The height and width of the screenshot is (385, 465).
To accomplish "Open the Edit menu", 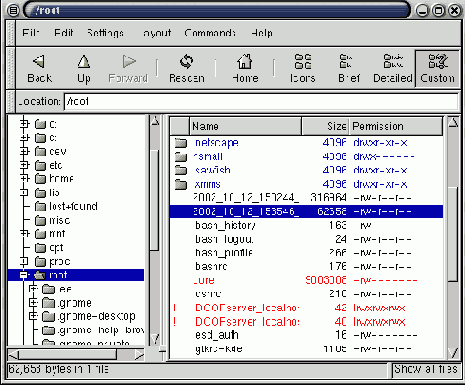I will 64,33.
